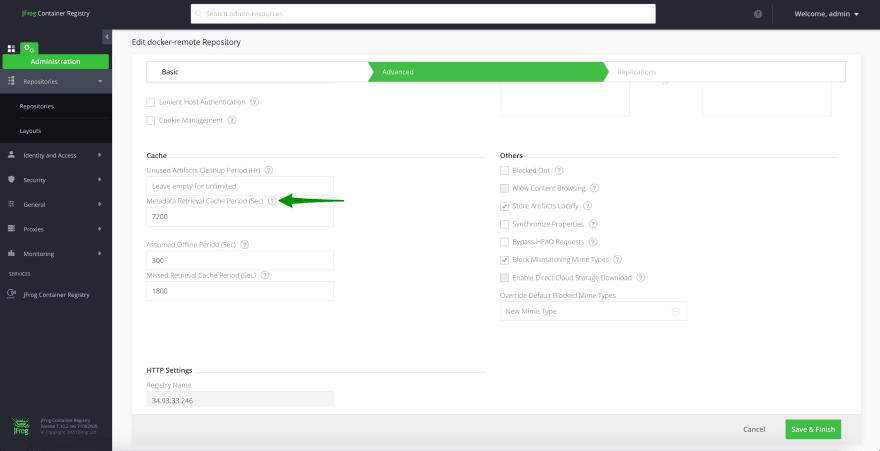Click Assumed Offline Period field 300
This screenshot has width=880, height=451.
point(240,261)
